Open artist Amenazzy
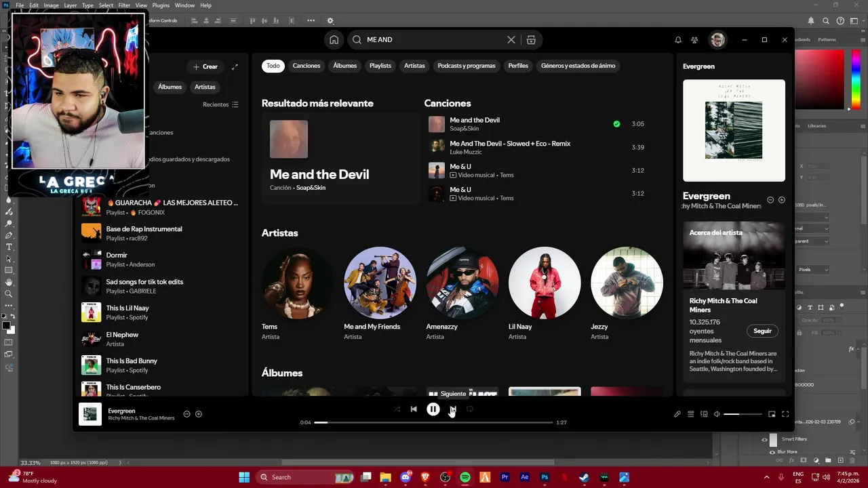This screenshot has width=868, height=488. pyautogui.click(x=462, y=295)
